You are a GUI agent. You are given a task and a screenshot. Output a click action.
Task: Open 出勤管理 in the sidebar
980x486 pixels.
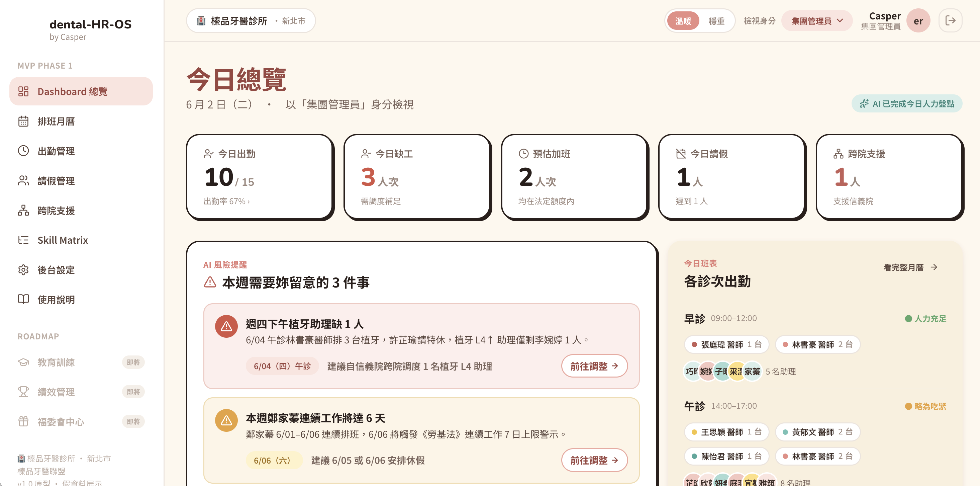pyautogui.click(x=81, y=151)
